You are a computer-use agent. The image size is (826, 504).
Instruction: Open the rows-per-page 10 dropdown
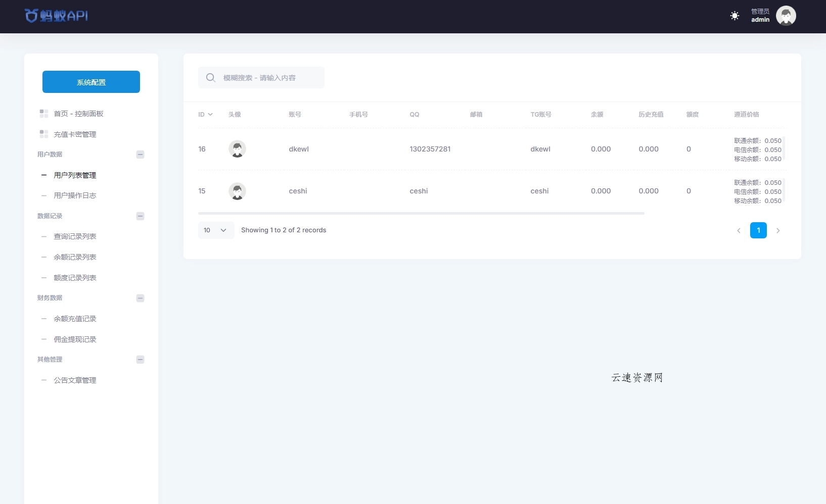[216, 230]
